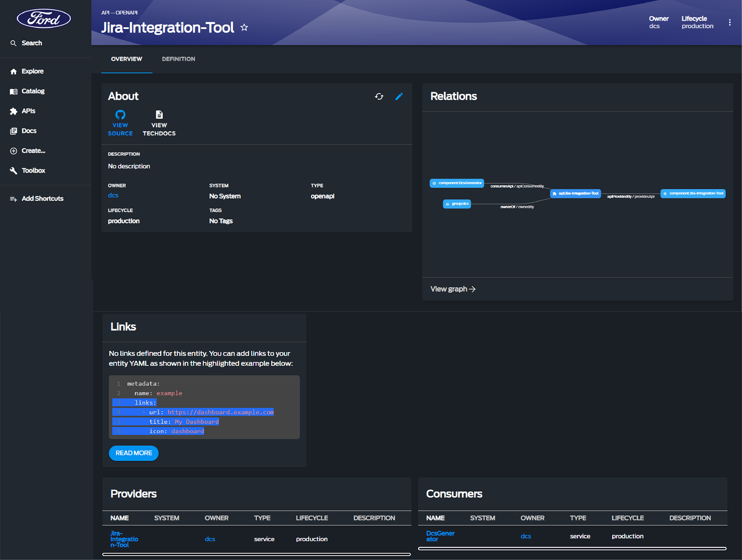Click the 'No System' value
The height and width of the screenshot is (560, 742).
point(225,196)
